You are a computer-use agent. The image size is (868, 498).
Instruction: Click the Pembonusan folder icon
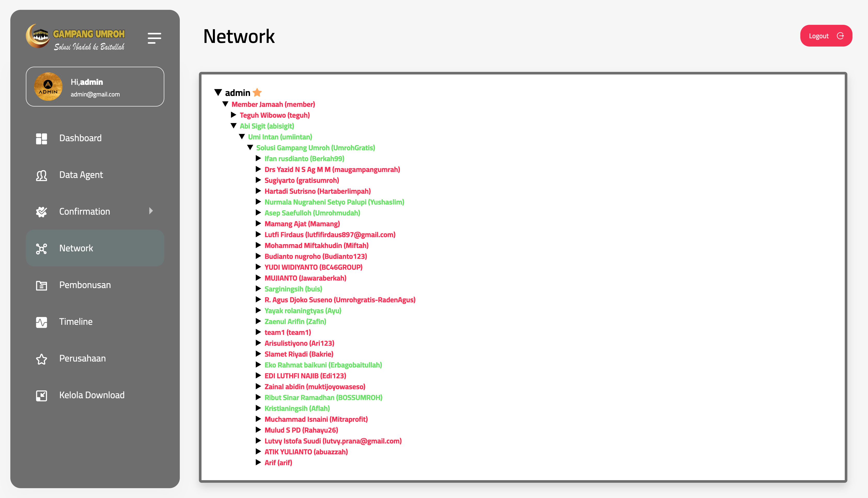click(x=41, y=285)
